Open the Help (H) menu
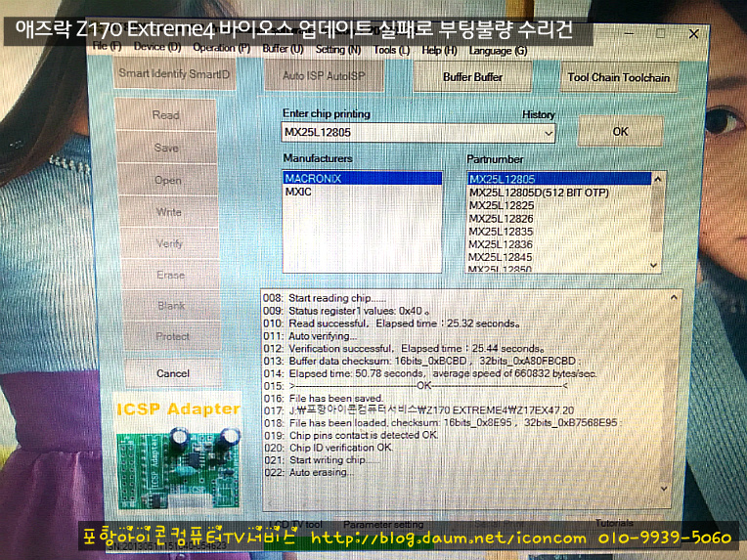The width and height of the screenshot is (747, 560). 439,50
